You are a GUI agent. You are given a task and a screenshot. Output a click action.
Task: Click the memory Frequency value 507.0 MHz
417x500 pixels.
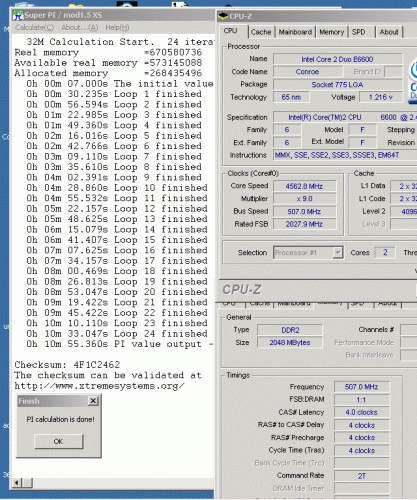tap(362, 387)
